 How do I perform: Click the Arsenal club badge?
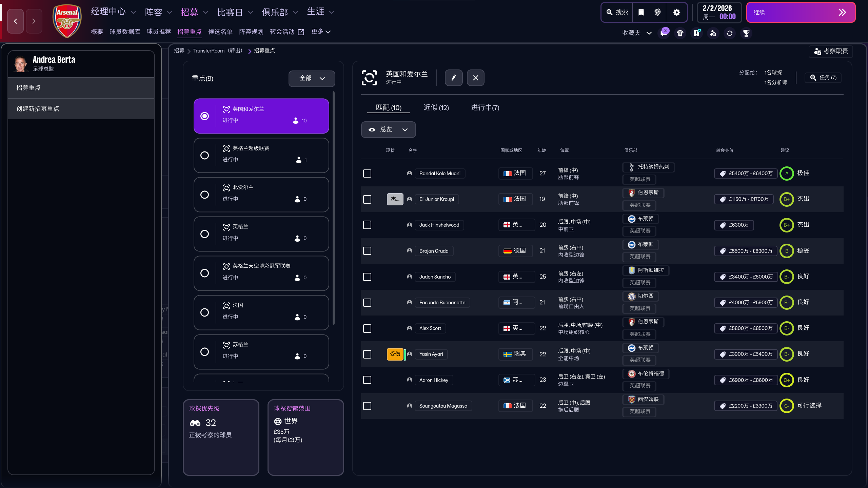click(67, 21)
